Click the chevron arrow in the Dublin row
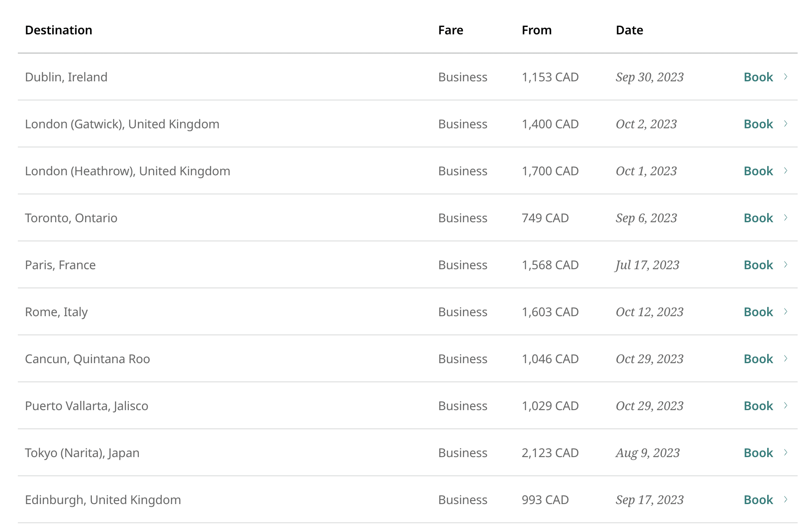The width and height of the screenshot is (812, 528). 785,77
